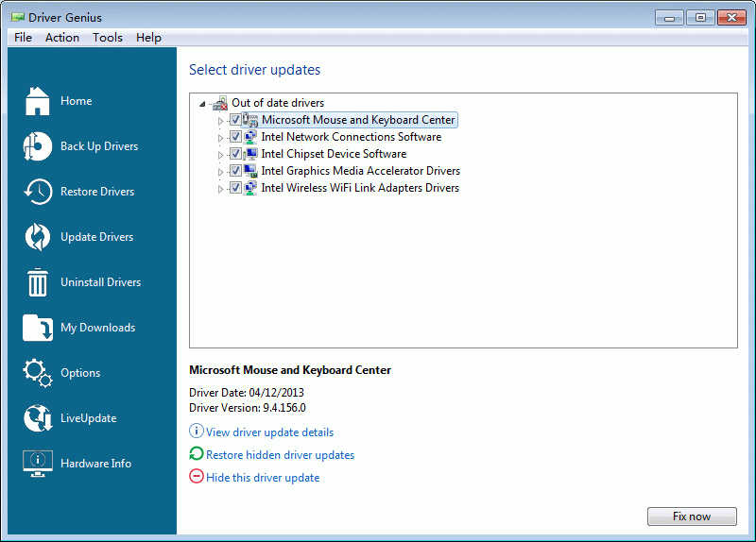
Task: Uncheck Intel Chipset Device Software checkbox
Action: coord(235,154)
